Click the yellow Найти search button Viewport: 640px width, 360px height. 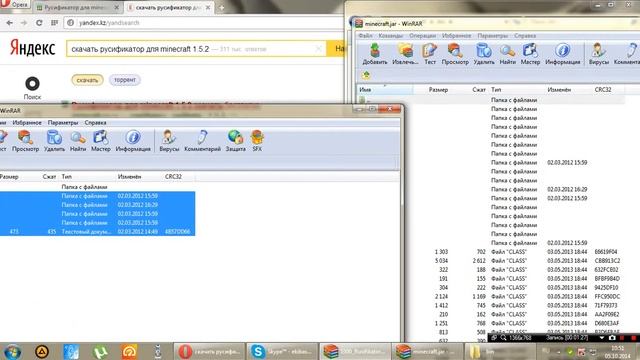pyautogui.click(x=336, y=49)
